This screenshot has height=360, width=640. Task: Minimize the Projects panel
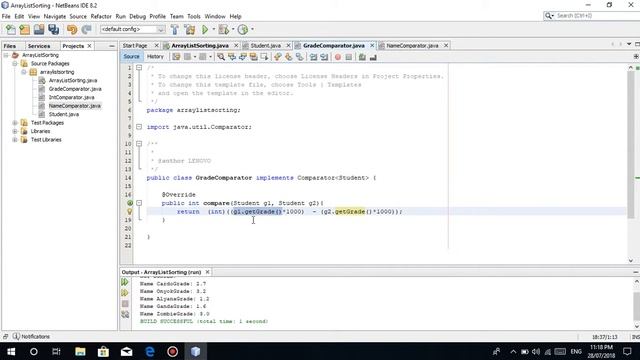[x=112, y=46]
